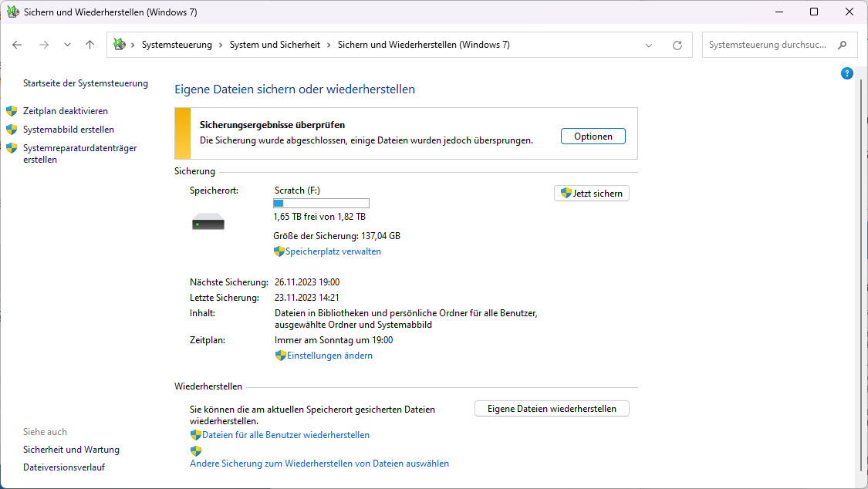Click the last backup date '23.11.2023 14:21'

[306, 298]
